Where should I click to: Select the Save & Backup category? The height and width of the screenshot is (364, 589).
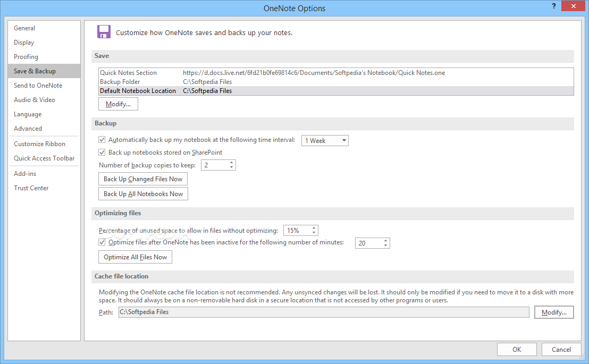coord(44,71)
